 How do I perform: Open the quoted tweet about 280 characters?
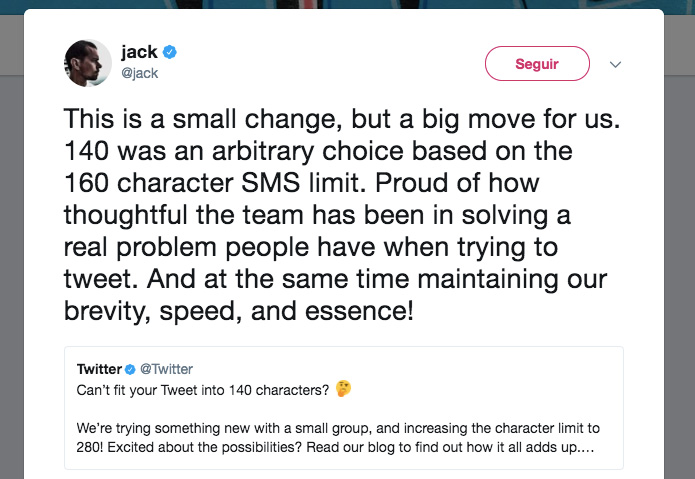click(343, 428)
